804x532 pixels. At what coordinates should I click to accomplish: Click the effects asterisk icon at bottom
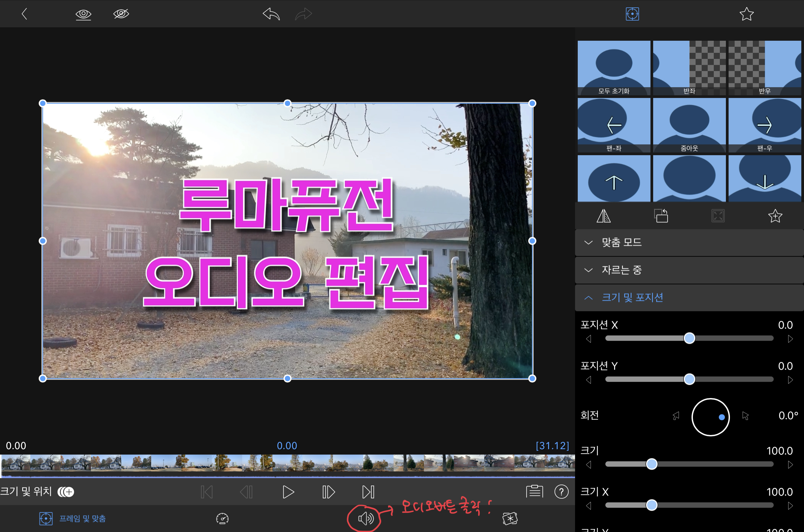509,519
